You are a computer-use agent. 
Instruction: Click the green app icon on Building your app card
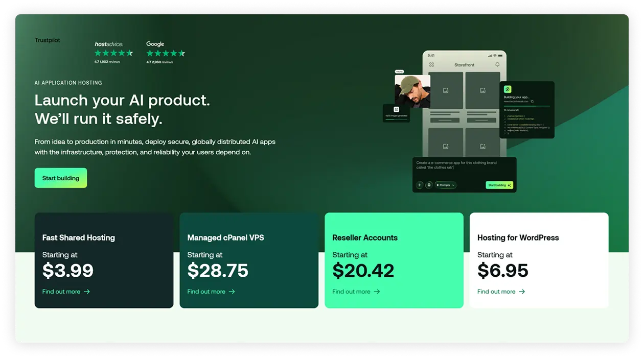click(x=508, y=89)
